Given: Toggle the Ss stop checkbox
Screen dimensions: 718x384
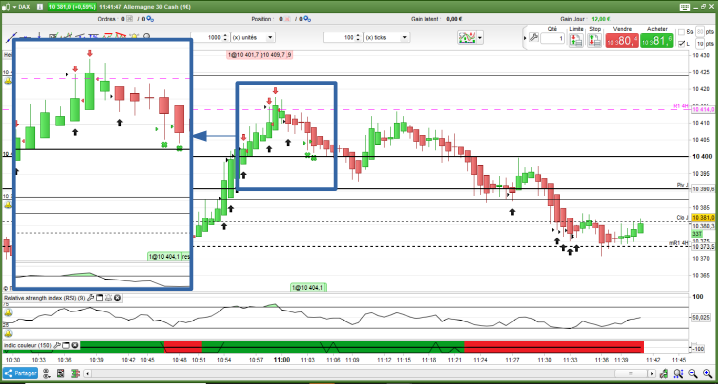Looking at the screenshot, I should tap(681, 32).
